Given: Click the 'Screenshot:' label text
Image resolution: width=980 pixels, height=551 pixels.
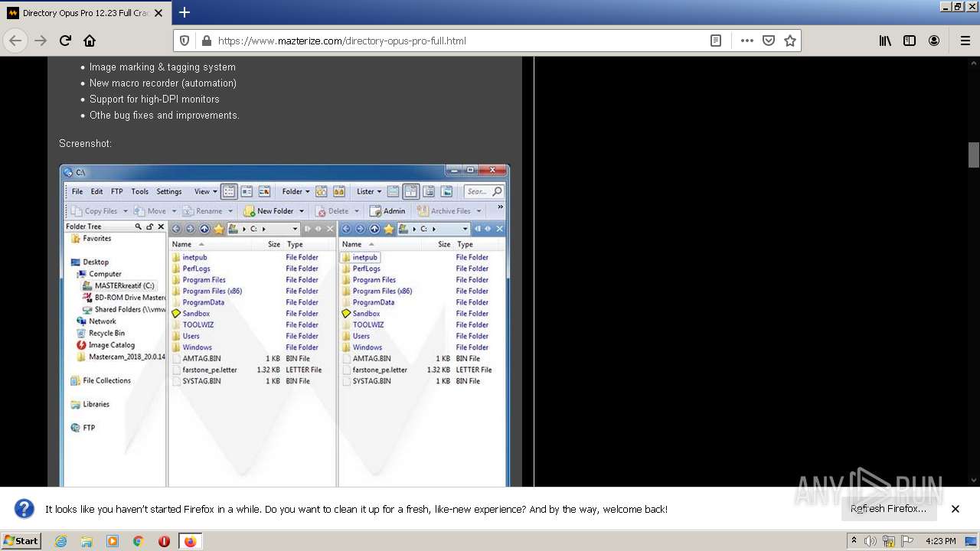Looking at the screenshot, I should (85, 144).
